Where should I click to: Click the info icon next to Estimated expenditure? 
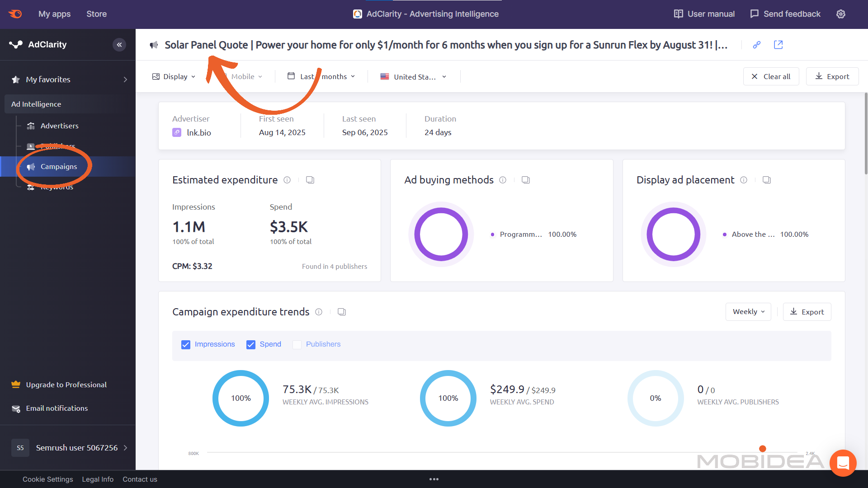(x=287, y=180)
